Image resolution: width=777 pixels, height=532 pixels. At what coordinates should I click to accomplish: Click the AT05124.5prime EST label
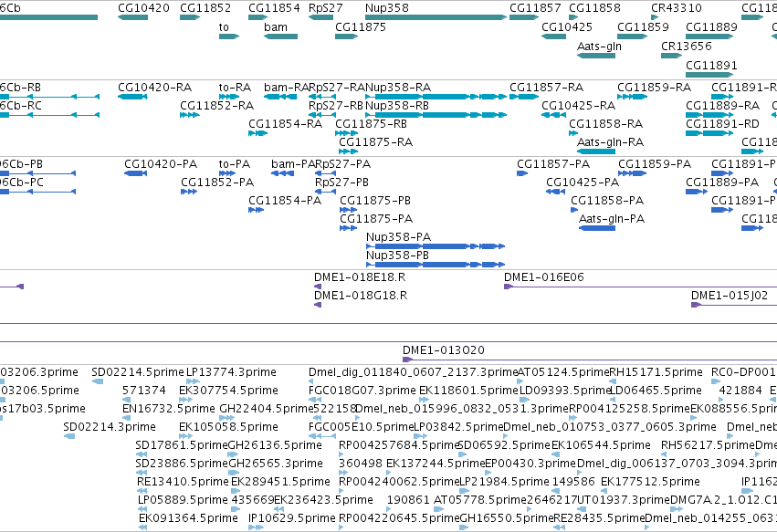562,372
